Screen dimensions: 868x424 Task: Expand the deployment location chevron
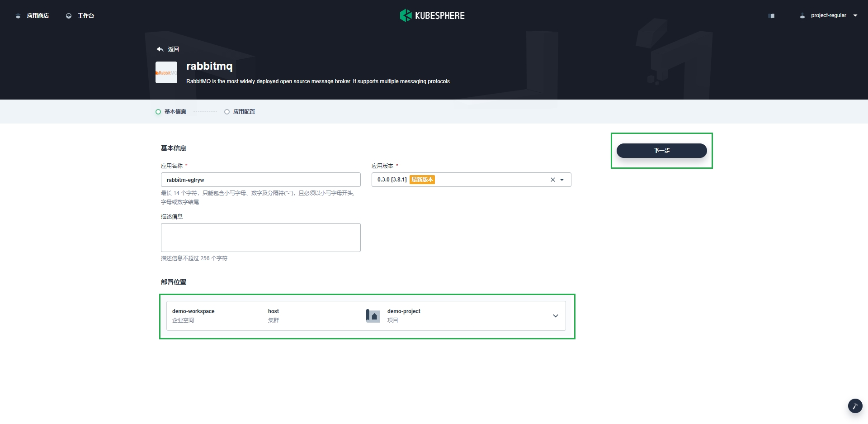[556, 316]
